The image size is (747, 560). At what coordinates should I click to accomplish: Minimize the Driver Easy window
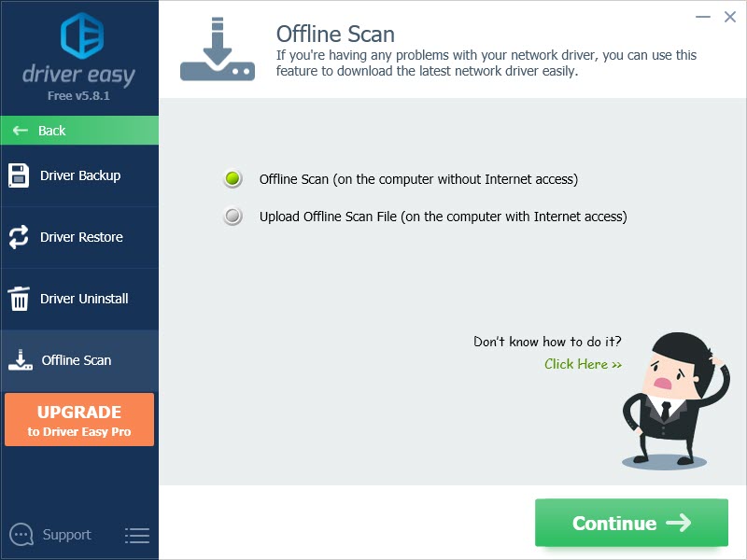coord(703,17)
